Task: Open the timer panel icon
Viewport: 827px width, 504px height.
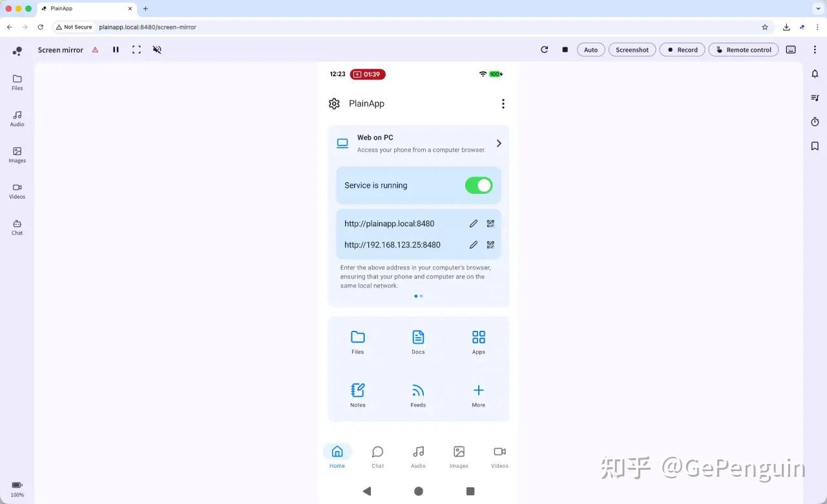Action: tap(815, 122)
